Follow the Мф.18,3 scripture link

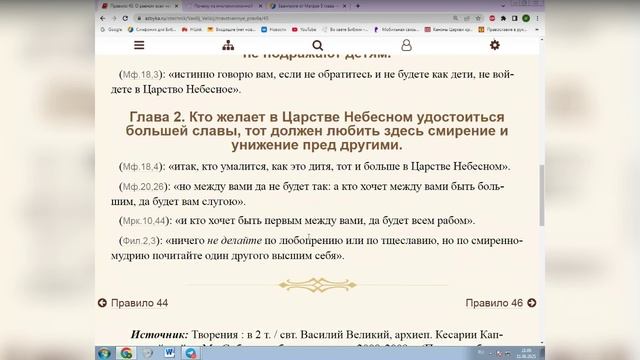pyautogui.click(x=140, y=75)
